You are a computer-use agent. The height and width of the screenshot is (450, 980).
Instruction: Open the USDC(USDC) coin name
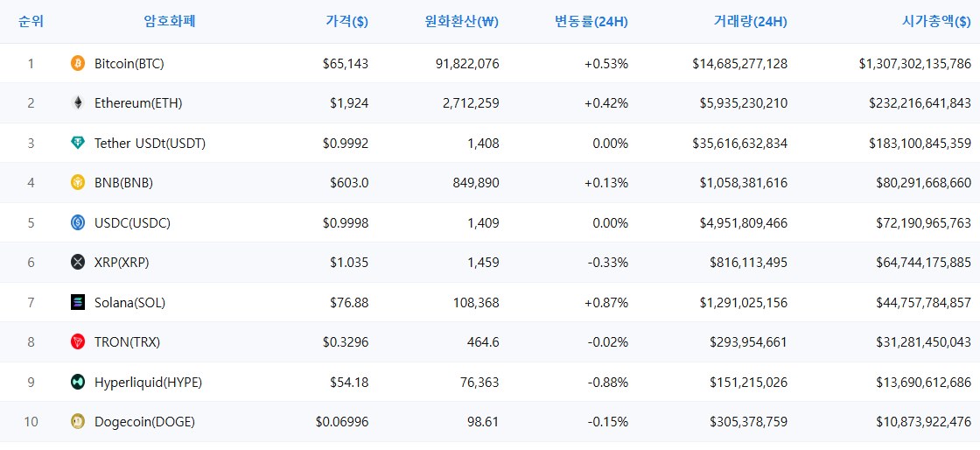click(x=132, y=222)
